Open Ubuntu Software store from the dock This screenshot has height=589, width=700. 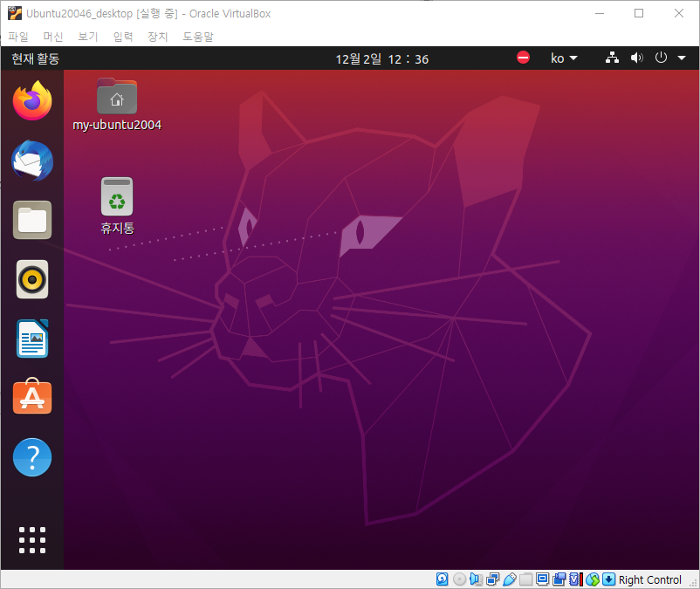click(x=32, y=396)
